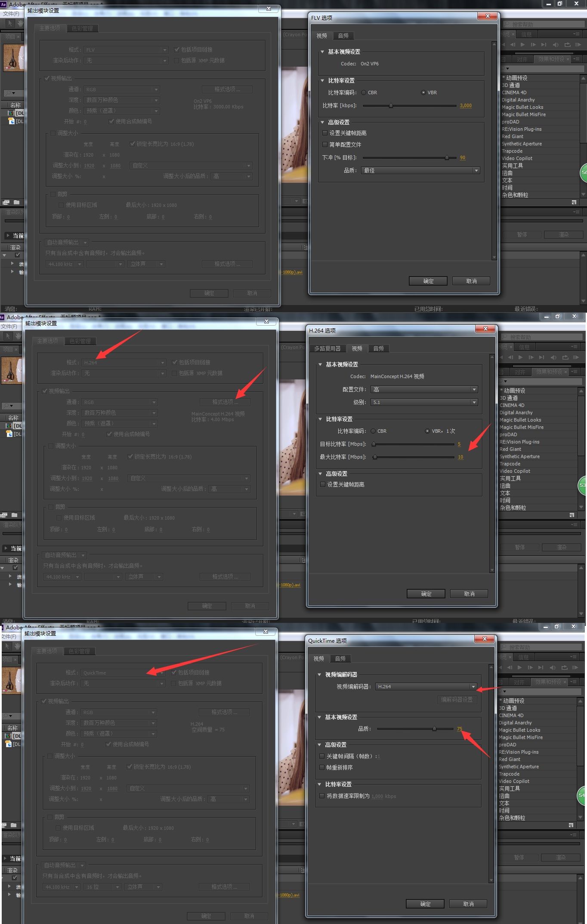Click 确定 in H.264 选项 dialog

point(426,594)
